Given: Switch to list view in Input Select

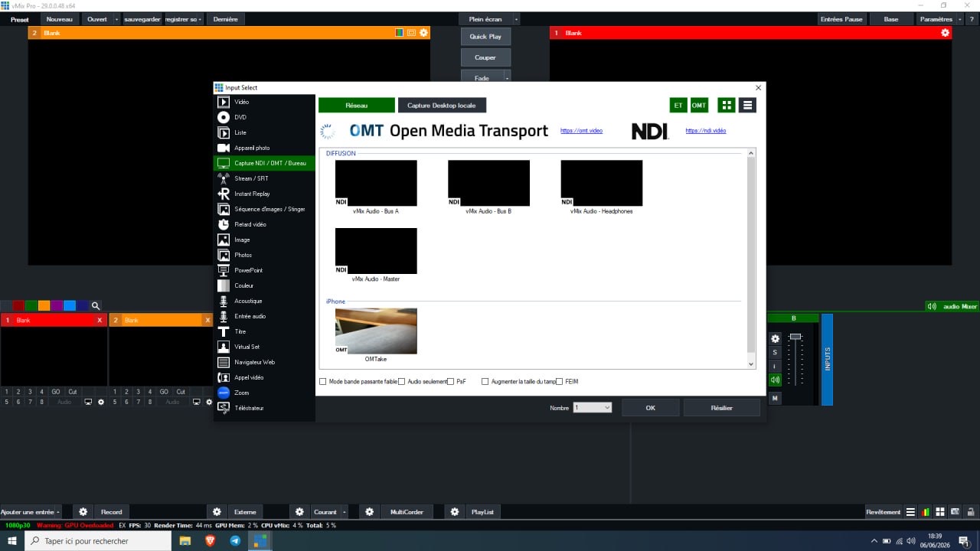Looking at the screenshot, I should (748, 105).
